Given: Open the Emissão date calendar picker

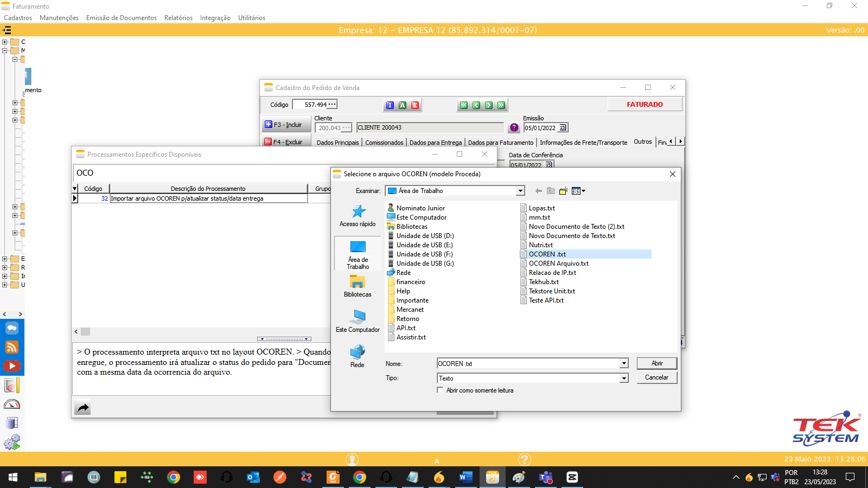Looking at the screenshot, I should (563, 128).
